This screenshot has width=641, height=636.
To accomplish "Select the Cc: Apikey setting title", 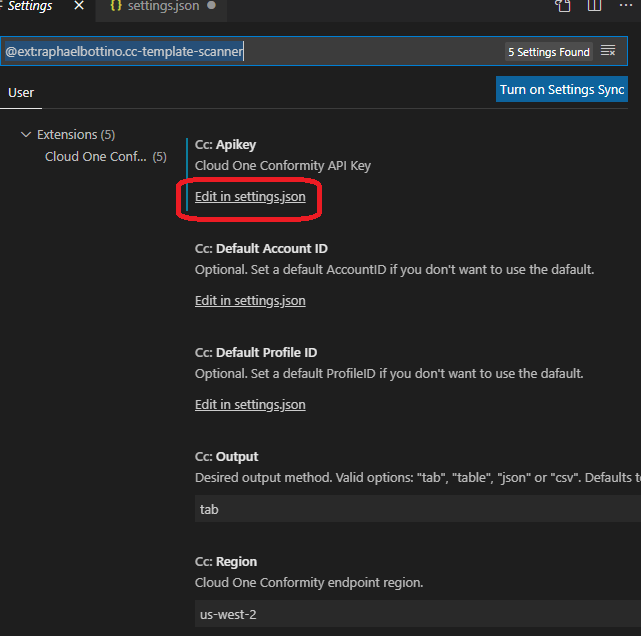I will (226, 145).
